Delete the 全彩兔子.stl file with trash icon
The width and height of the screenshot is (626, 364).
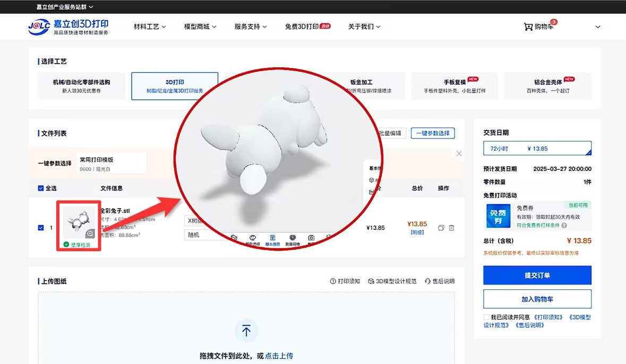pos(451,228)
